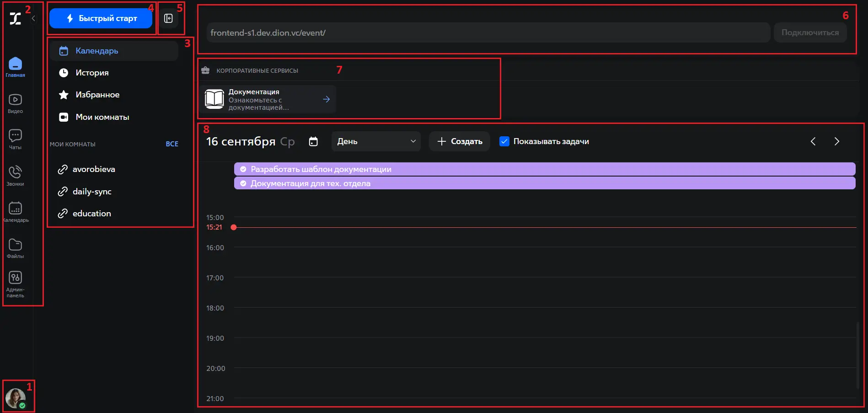
Task: Open task Документация для тех. отдела
Action: click(x=545, y=183)
